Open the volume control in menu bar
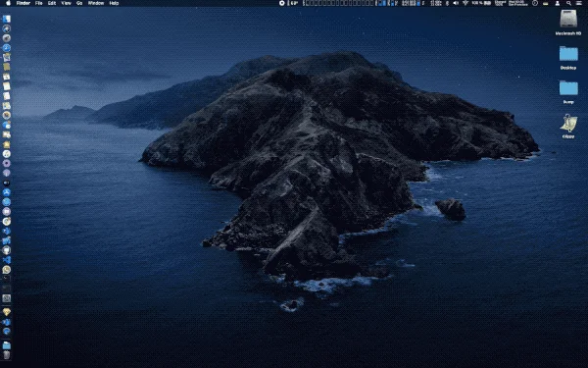 (456, 3)
